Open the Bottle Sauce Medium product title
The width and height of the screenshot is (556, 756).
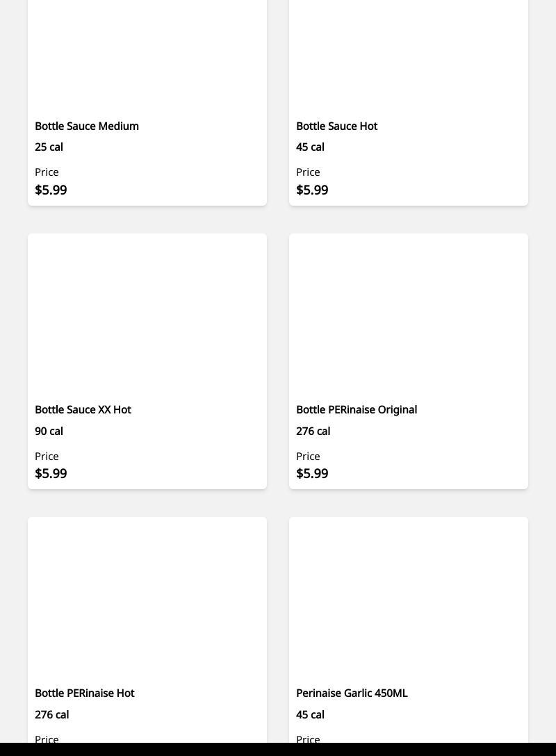click(x=87, y=126)
